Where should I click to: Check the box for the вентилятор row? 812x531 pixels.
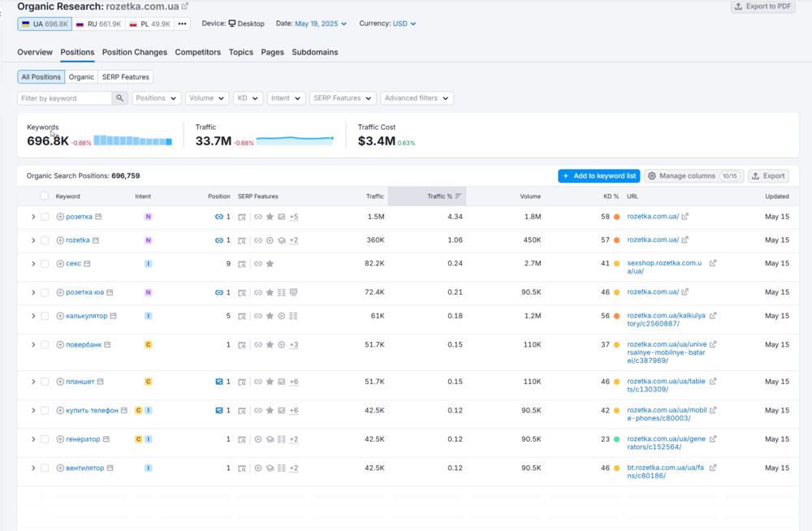45,468
